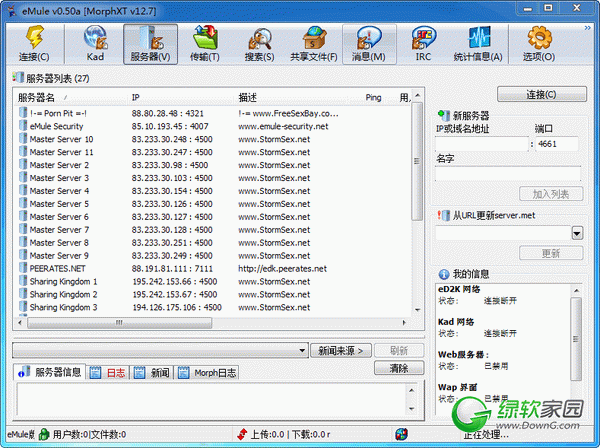Image resolution: width=600 pixels, height=448 pixels.
Task: Click the server icon of PEERATES.NET row
Action: [x=23, y=268]
